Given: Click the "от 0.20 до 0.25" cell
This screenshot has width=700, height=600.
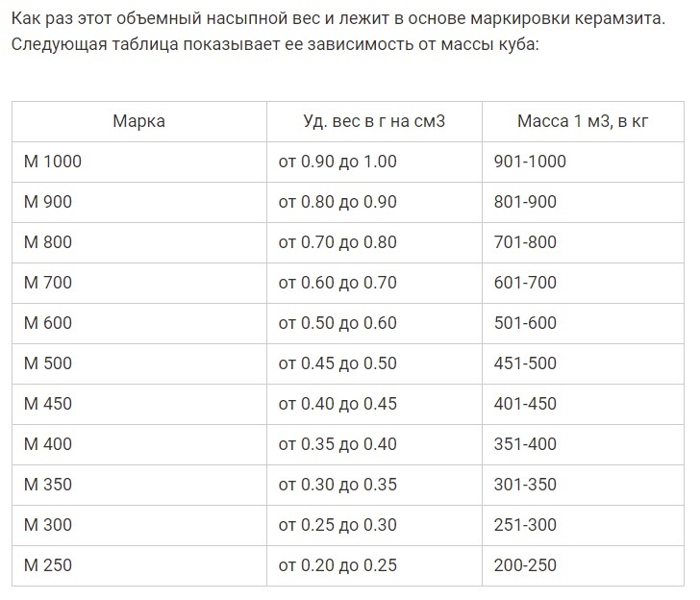Looking at the screenshot, I should tap(337, 565).
